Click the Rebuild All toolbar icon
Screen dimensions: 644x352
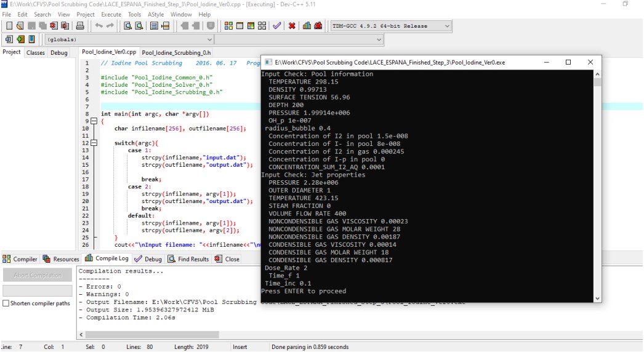262,26
